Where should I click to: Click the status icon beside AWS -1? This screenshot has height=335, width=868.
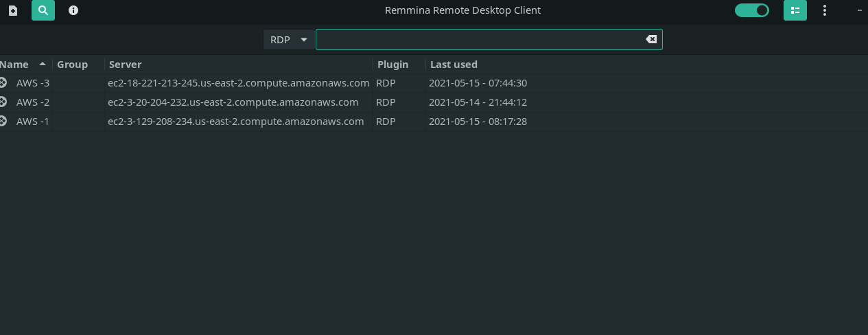coord(3,122)
